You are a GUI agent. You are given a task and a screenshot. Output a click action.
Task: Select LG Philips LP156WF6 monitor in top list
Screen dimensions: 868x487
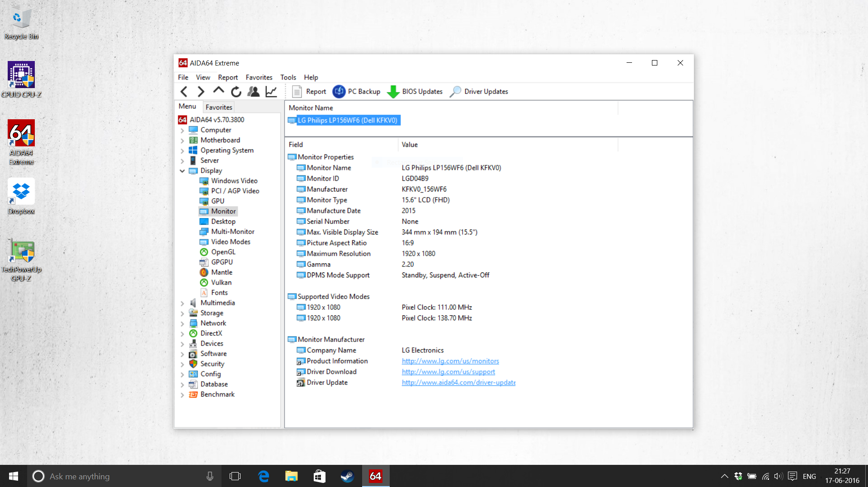tap(344, 120)
